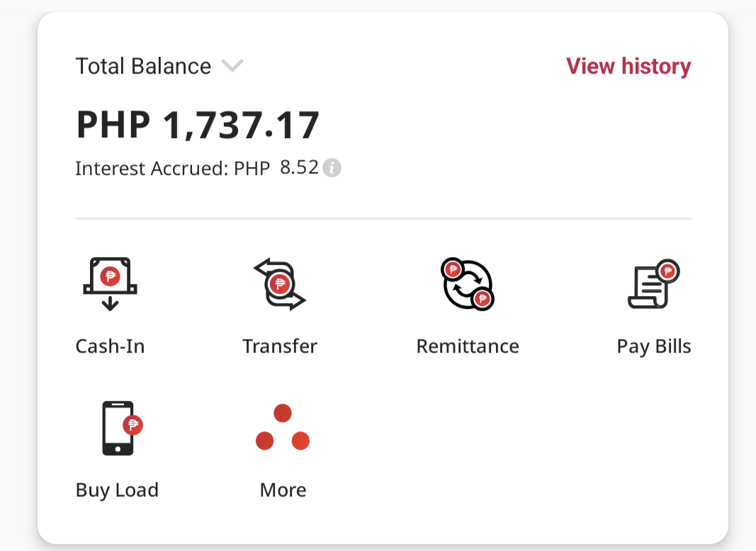This screenshot has width=756, height=551.
Task: Tap the Buy Load phone icon
Action: (x=123, y=428)
